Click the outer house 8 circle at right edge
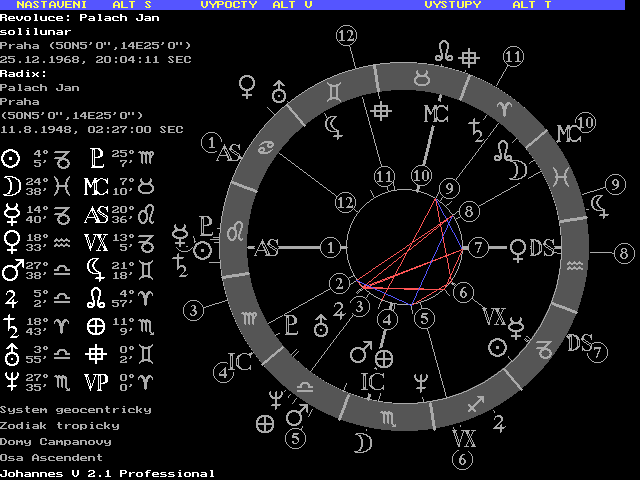This screenshot has width=640, height=480. (x=624, y=253)
